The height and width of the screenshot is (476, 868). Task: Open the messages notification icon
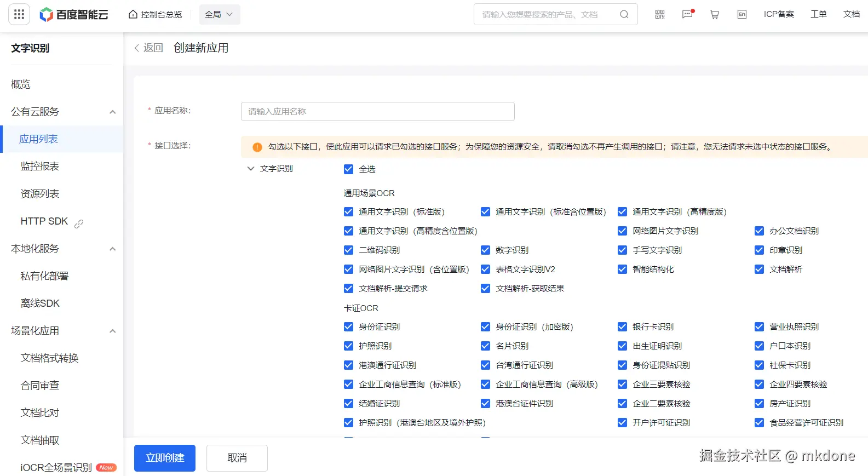(x=687, y=14)
